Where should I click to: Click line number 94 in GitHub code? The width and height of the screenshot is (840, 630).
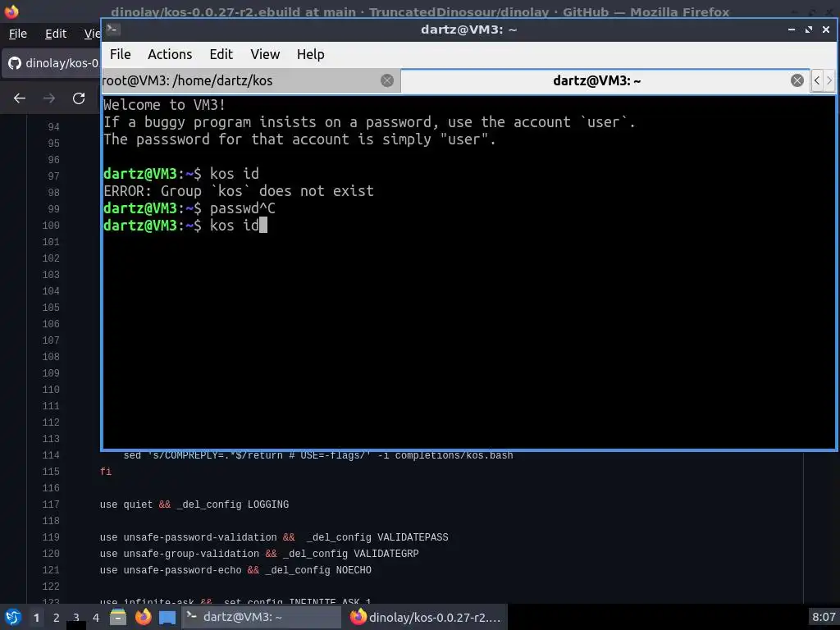click(x=53, y=127)
